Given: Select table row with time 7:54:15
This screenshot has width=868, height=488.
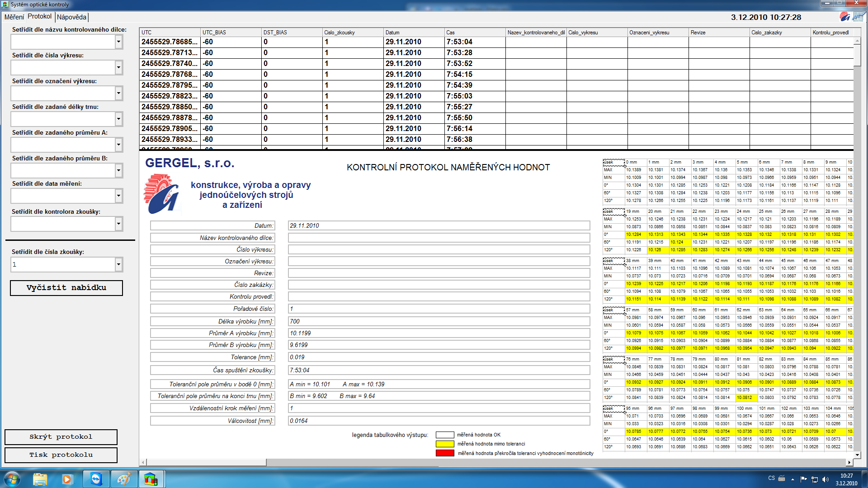Looking at the screenshot, I should (459, 75).
